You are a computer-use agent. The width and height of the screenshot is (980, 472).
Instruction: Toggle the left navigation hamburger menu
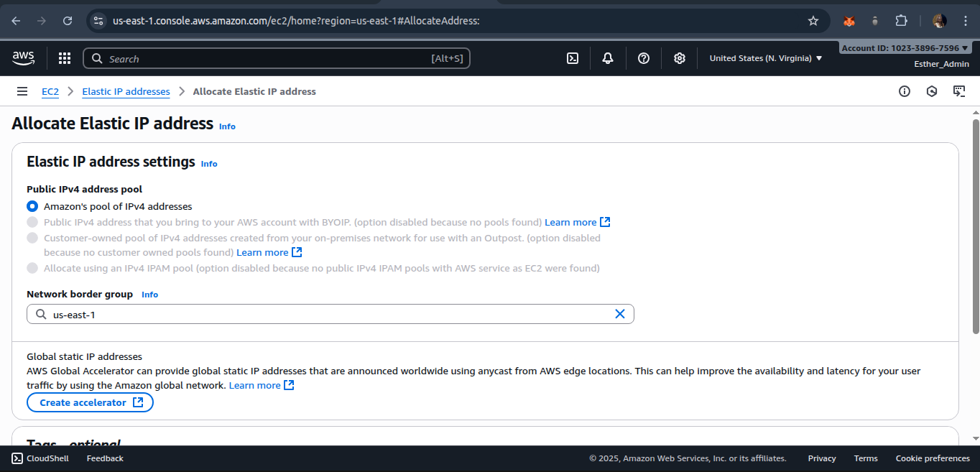pyautogui.click(x=22, y=91)
